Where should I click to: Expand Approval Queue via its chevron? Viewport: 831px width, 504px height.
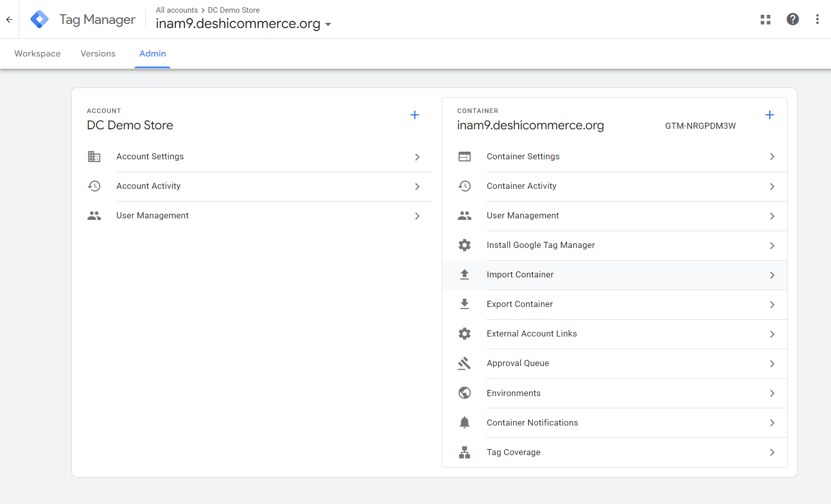click(x=772, y=363)
